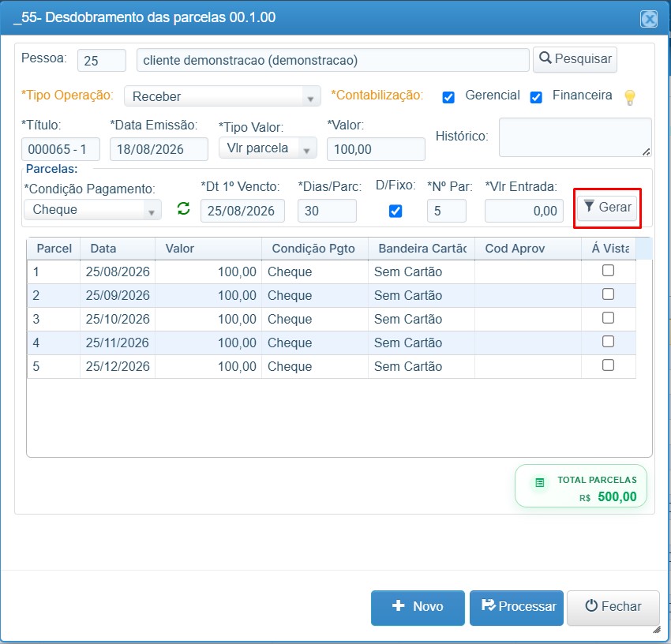The image size is (671, 644).
Task: Uncheck the D/Fixo checkbox
Action: tap(395, 211)
